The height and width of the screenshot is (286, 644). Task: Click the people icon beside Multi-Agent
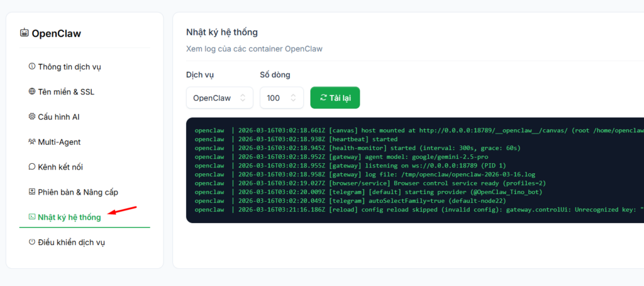tap(32, 142)
